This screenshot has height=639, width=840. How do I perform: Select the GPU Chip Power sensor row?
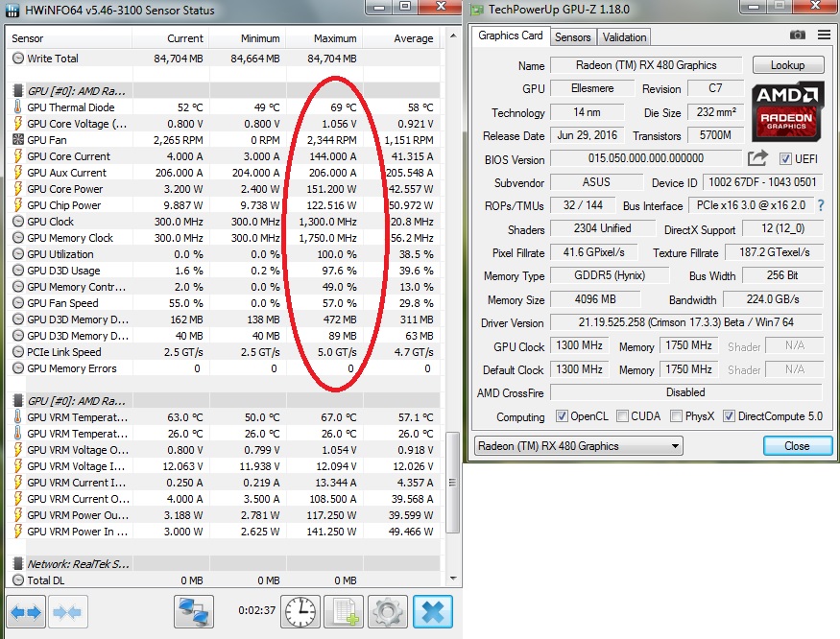coord(224,205)
